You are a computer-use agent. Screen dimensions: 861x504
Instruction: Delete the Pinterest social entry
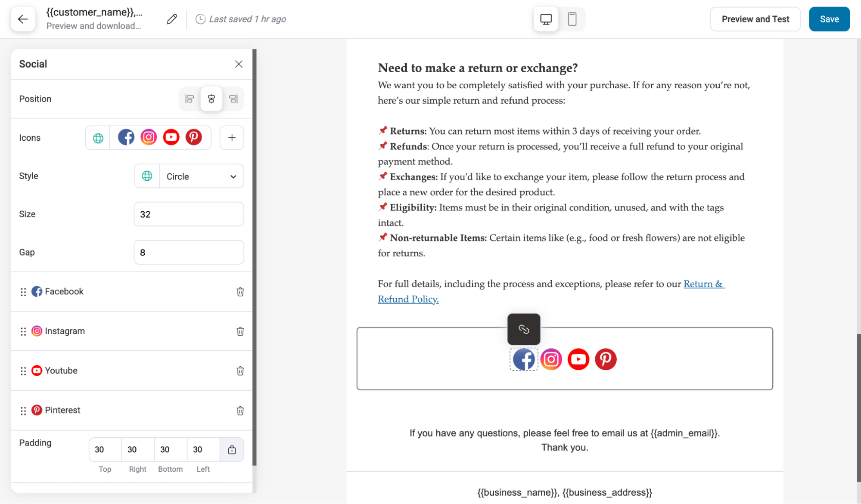(x=239, y=411)
